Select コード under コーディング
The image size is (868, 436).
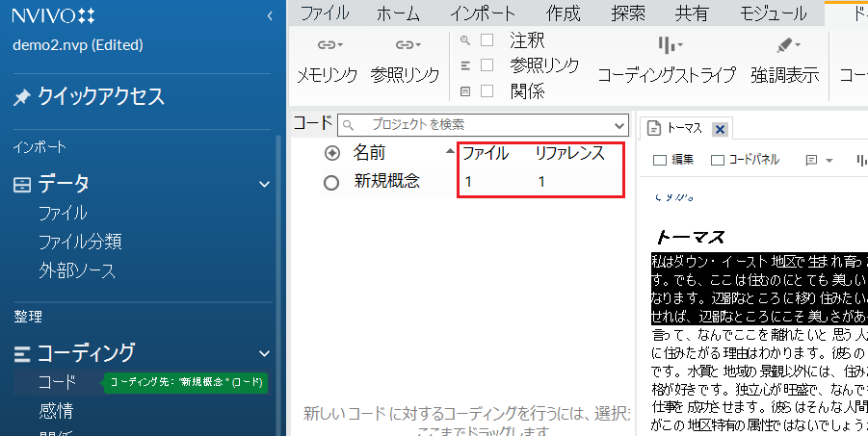point(57,382)
